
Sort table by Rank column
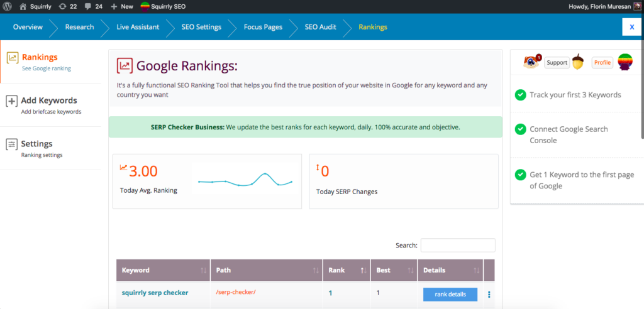(347, 271)
